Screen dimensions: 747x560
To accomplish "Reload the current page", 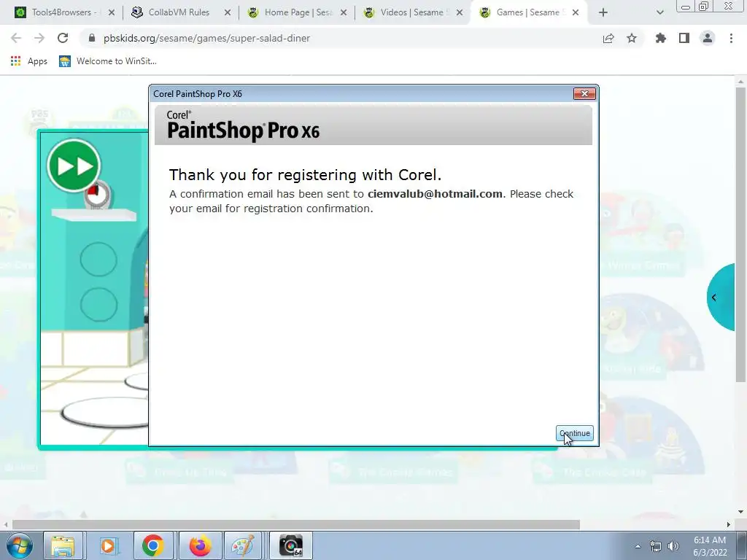I will [x=63, y=38].
